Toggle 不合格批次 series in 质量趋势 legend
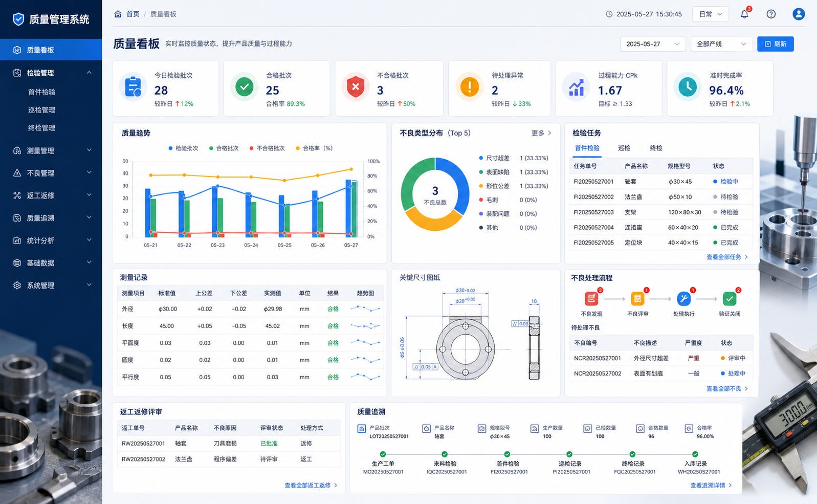 click(267, 148)
